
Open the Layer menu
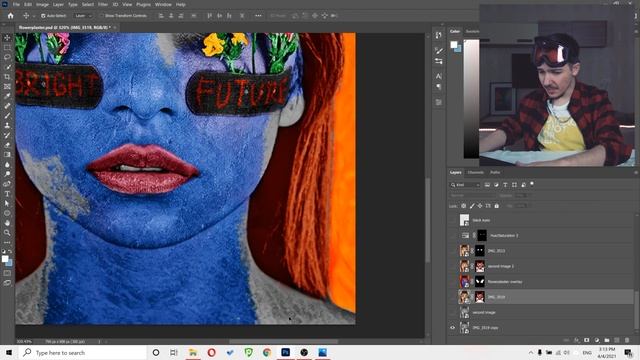[58, 4]
